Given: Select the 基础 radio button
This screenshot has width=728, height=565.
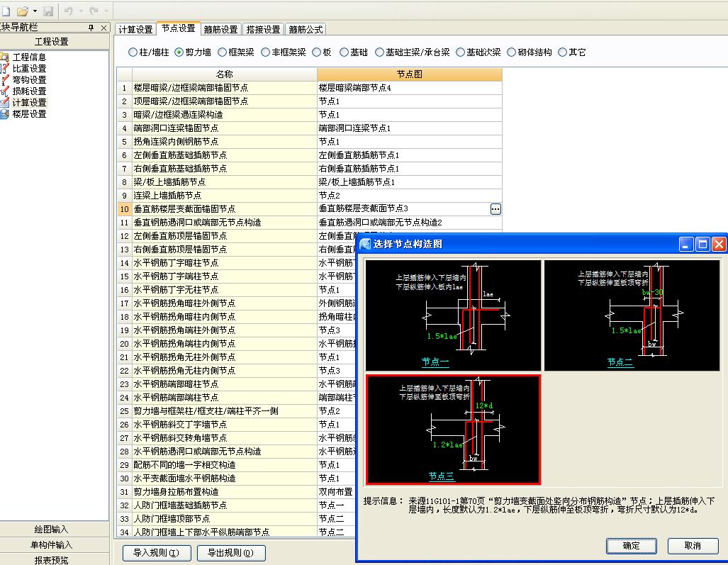Looking at the screenshot, I should pos(344,52).
